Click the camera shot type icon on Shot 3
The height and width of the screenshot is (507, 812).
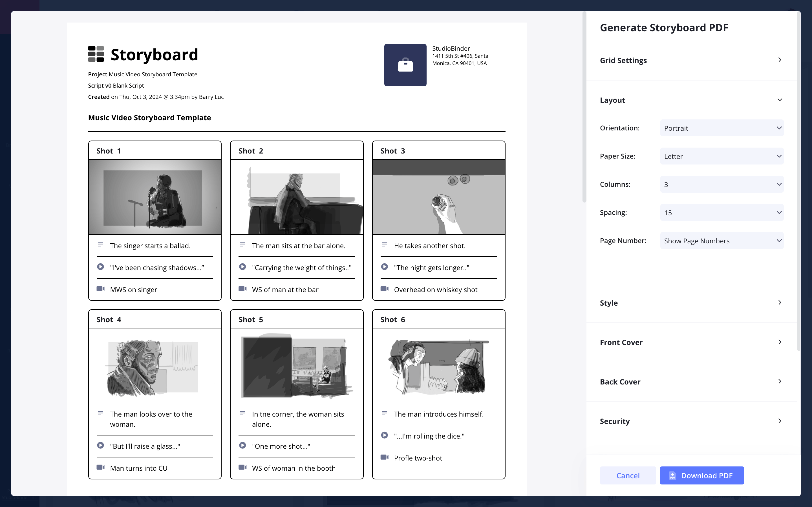click(385, 289)
